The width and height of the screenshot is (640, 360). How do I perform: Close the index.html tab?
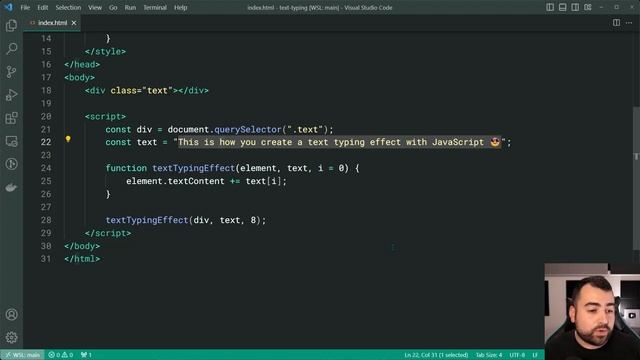pos(74,23)
